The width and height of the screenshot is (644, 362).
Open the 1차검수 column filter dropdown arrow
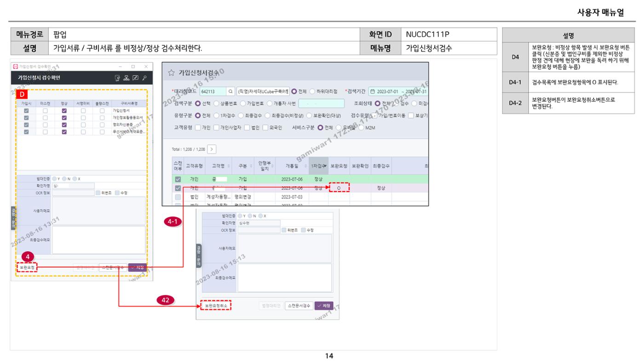pyautogui.click(x=325, y=165)
